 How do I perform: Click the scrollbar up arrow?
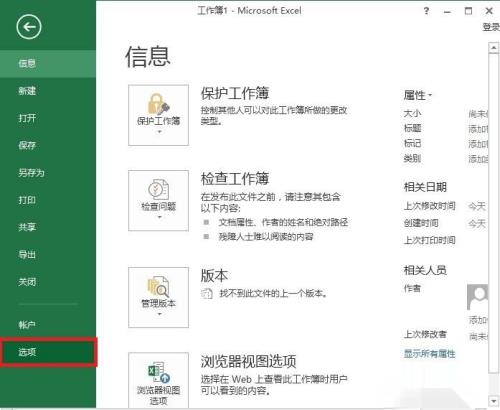pos(493,48)
